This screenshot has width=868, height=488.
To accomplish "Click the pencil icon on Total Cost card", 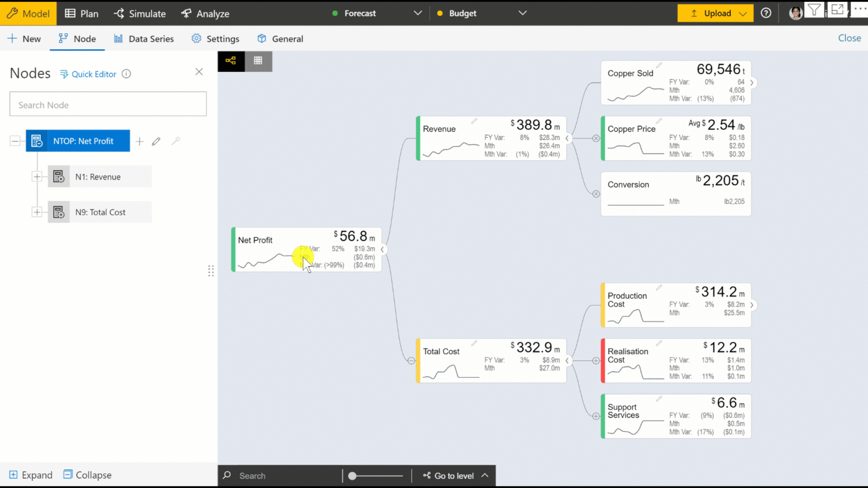I will tap(474, 343).
